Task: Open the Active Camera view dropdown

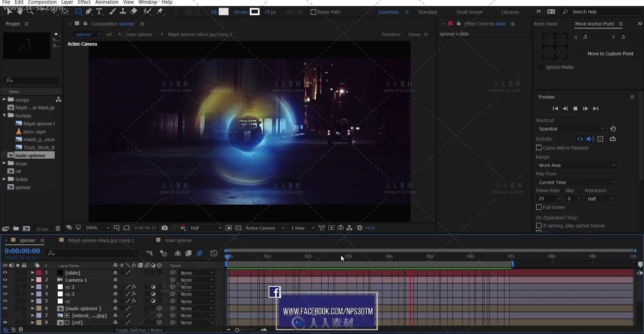Action: click(x=265, y=228)
